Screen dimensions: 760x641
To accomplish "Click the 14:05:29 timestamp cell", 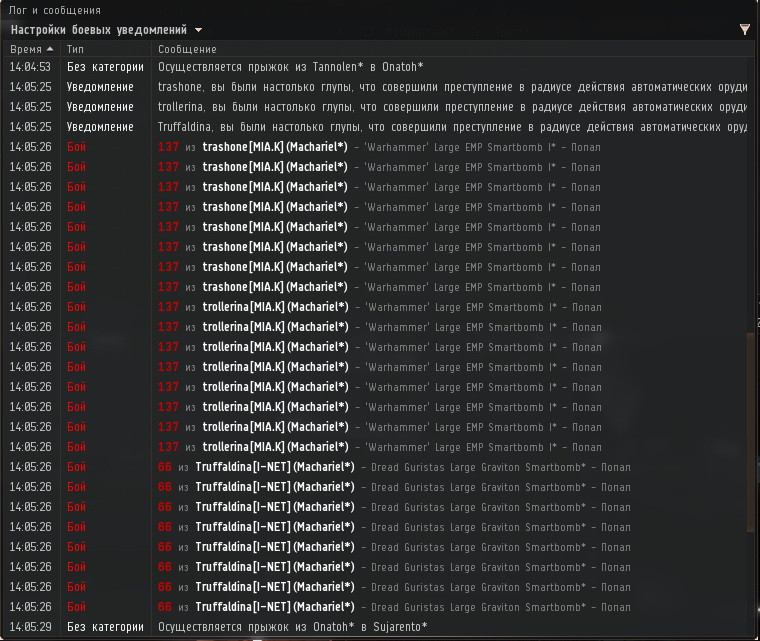I will coord(30,627).
